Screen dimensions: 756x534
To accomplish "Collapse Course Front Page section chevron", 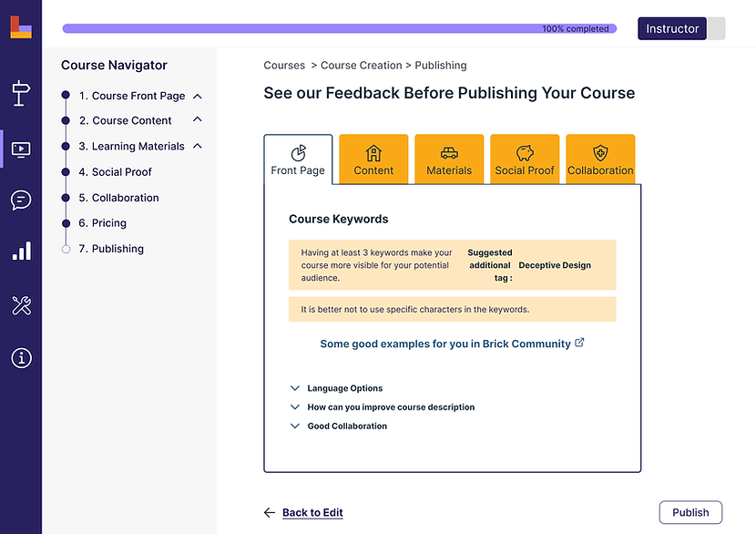I will [197, 96].
